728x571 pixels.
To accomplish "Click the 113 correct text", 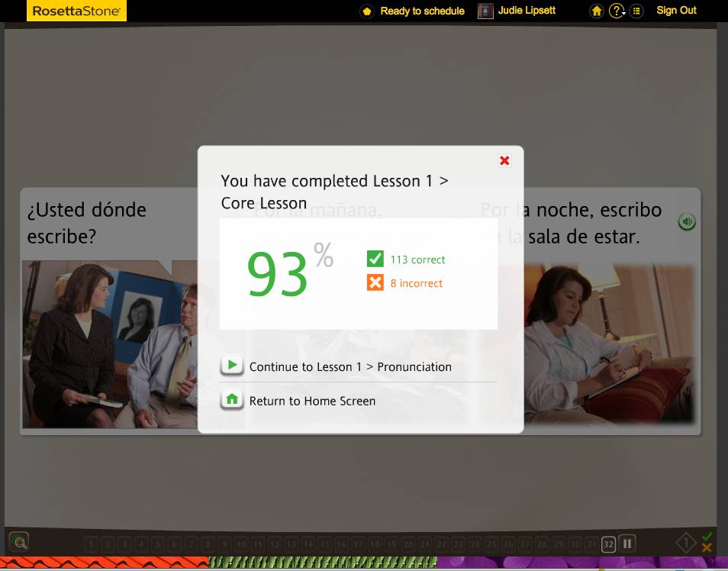I will [x=418, y=260].
